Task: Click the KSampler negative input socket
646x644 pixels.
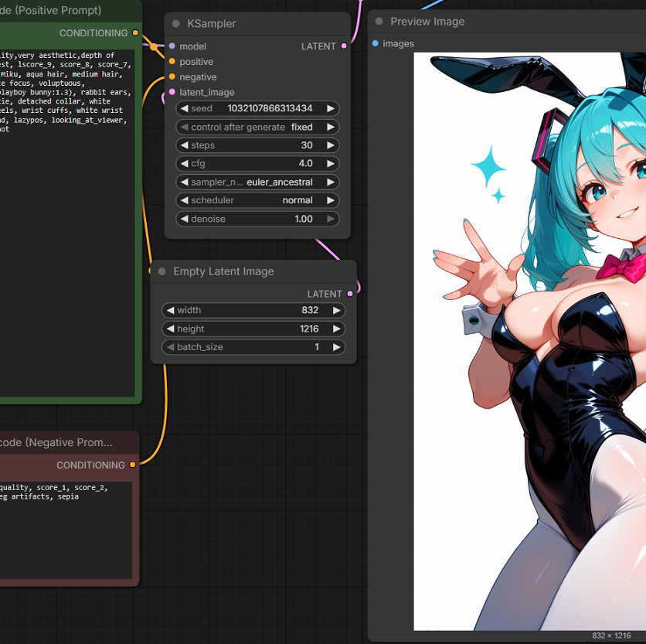Action: (x=172, y=77)
